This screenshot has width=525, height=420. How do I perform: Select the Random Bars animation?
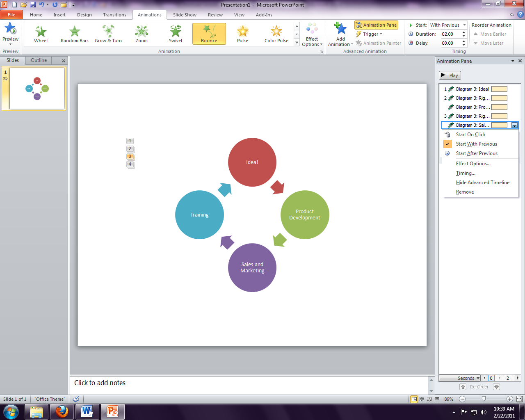pyautogui.click(x=74, y=33)
